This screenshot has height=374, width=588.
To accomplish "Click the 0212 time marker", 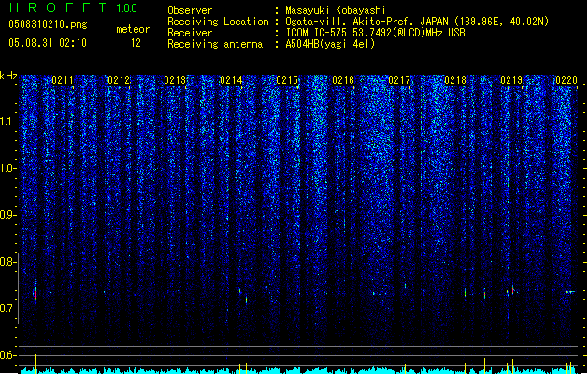I will 119,80.
